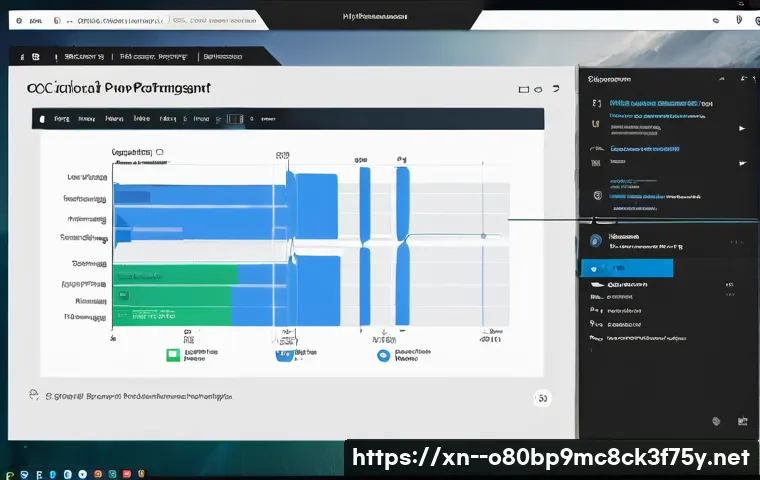Viewport: 760px width, 480px height.
Task: Click the round blue icon above highlighted sidebar row
Action: 596,240
